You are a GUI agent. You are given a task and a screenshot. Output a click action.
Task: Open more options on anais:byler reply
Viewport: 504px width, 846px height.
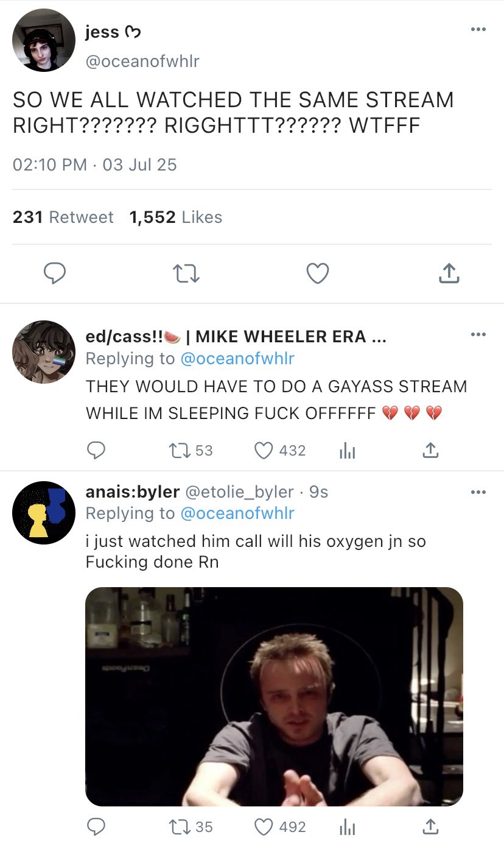click(478, 492)
